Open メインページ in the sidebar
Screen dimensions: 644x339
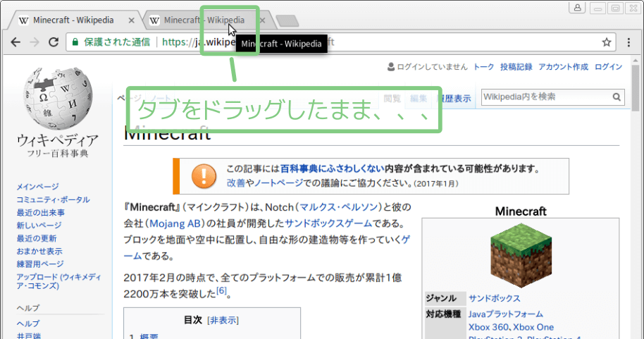(x=37, y=187)
